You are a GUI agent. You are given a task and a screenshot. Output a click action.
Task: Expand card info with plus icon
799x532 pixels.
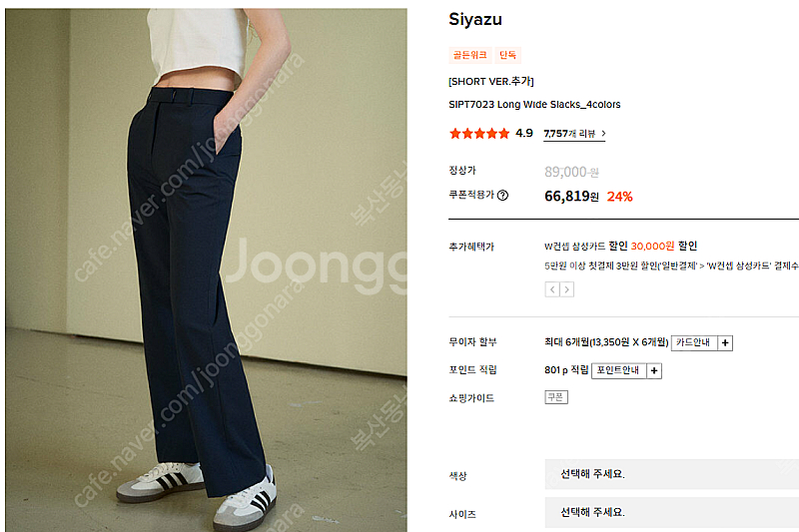[725, 342]
